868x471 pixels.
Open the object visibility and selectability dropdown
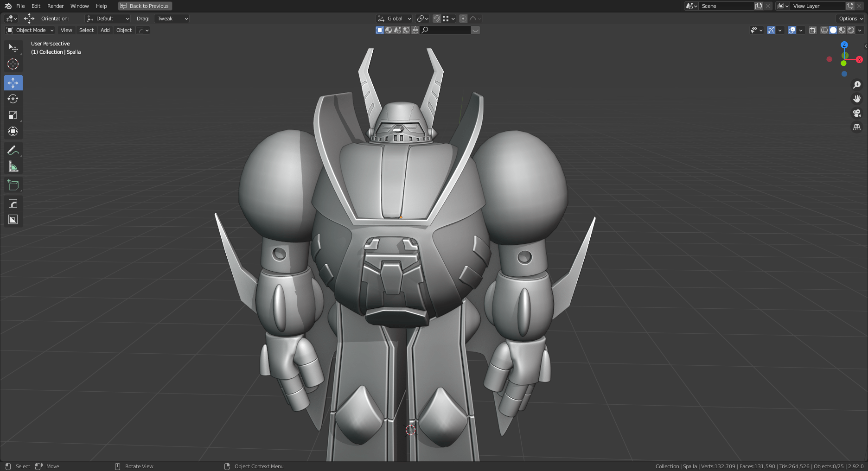pyautogui.click(x=757, y=30)
